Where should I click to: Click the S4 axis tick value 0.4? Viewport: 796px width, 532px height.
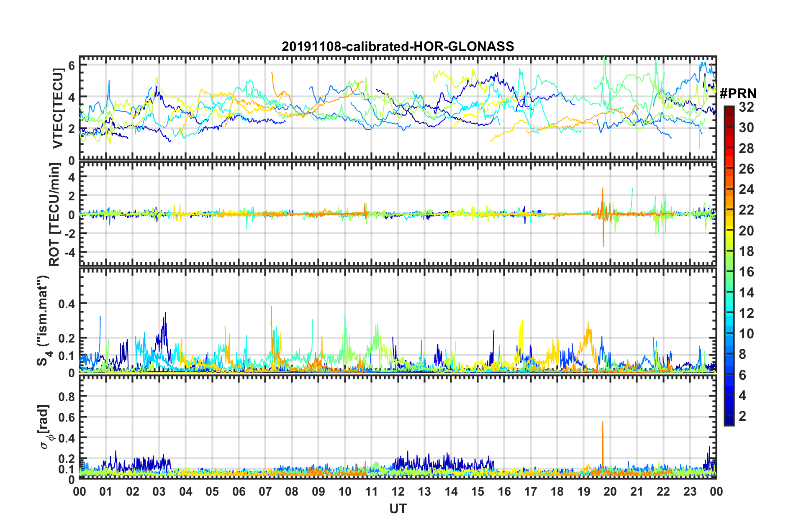point(67,304)
